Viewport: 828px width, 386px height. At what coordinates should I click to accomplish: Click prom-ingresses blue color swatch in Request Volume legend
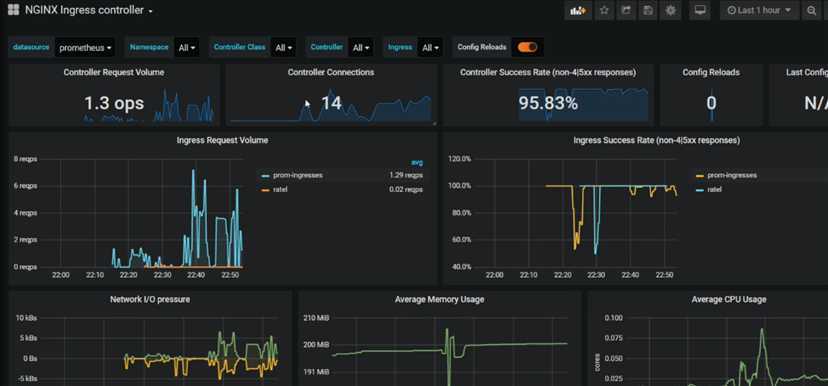pos(266,175)
